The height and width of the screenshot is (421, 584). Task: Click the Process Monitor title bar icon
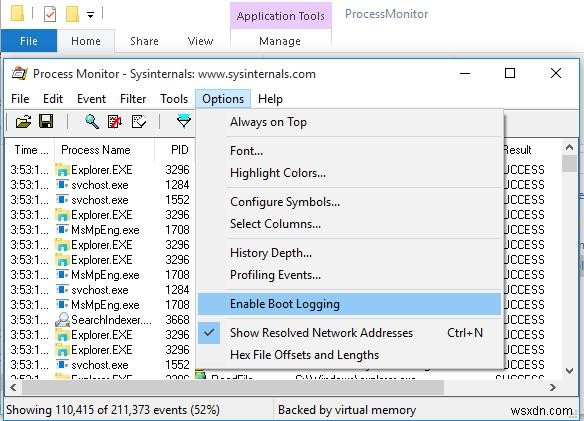[19, 73]
